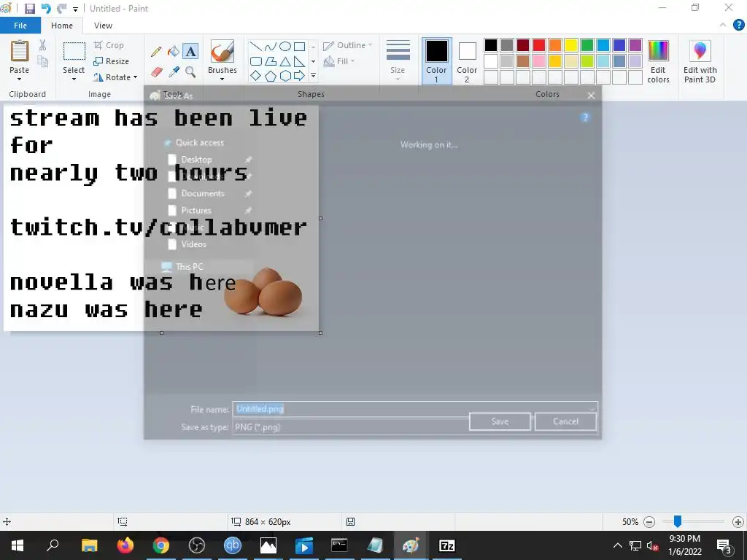
Task: Pick the red color swatch
Action: pos(539,45)
